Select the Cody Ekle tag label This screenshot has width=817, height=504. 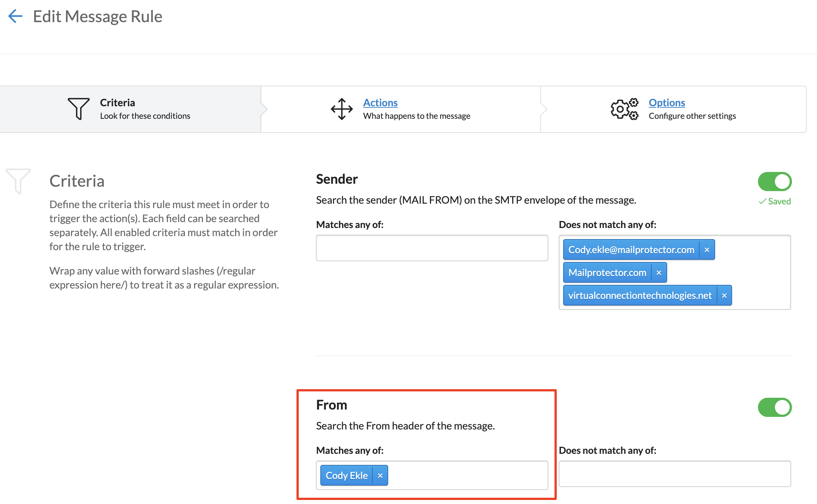click(347, 476)
